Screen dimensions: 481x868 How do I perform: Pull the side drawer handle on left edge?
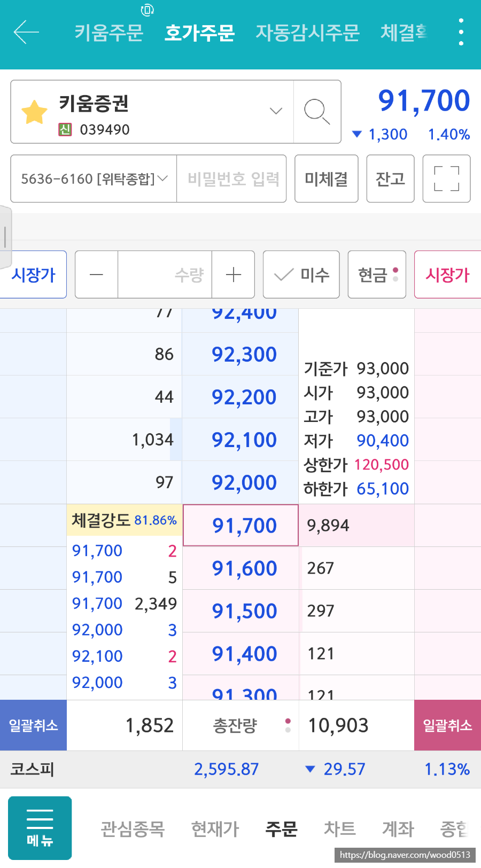[5, 237]
